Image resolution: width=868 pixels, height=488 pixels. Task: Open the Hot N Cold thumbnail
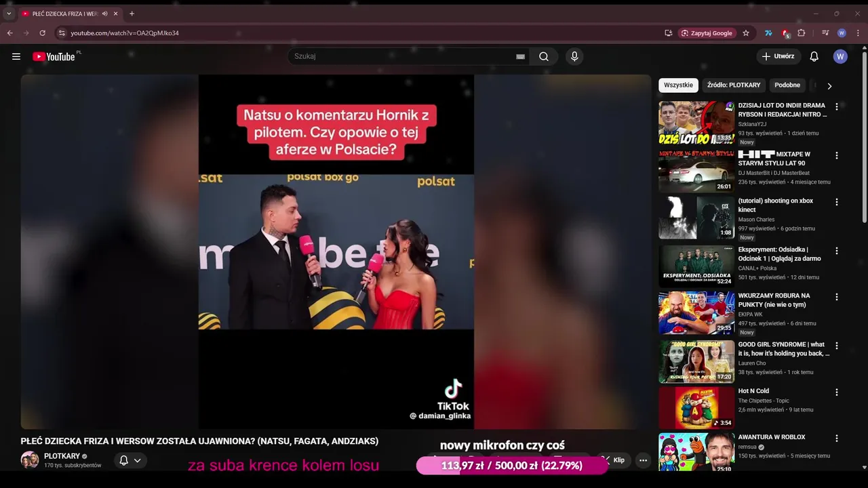[x=696, y=408]
